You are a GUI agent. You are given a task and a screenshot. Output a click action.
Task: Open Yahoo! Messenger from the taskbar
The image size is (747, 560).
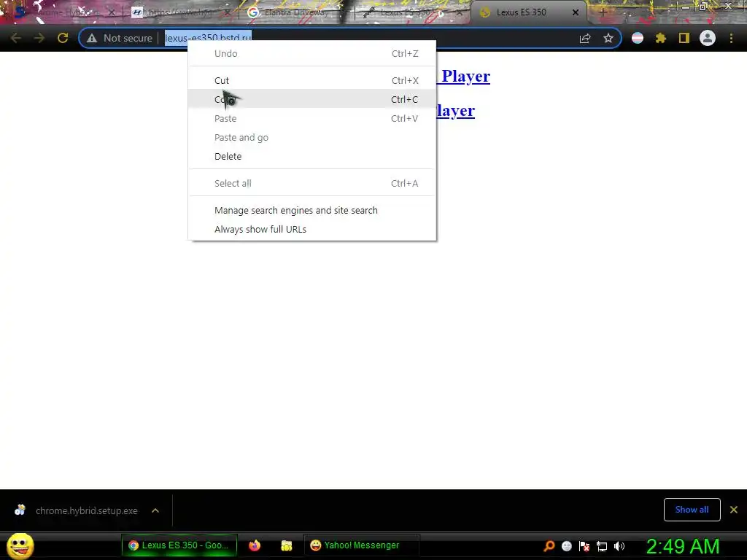pyautogui.click(x=361, y=545)
